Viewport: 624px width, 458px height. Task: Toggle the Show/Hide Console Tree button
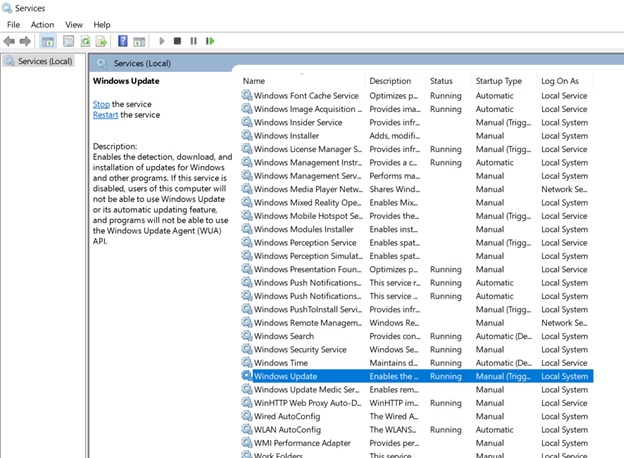coord(47,41)
